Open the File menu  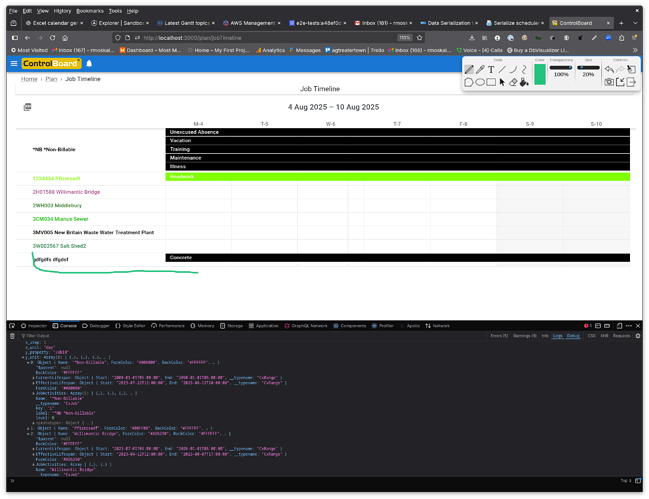(13, 11)
